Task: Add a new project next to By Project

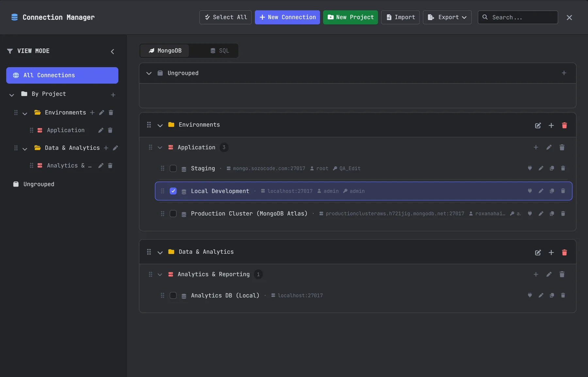Action: 113,95
